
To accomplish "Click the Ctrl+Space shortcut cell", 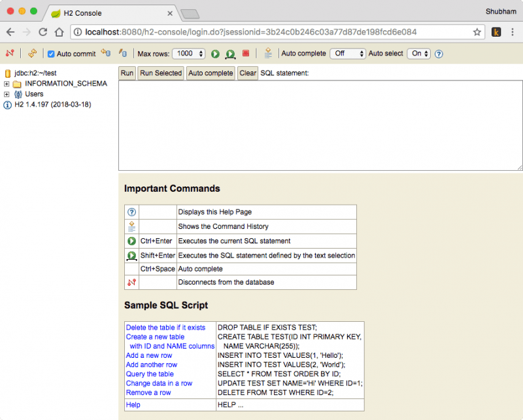I will (x=158, y=269).
